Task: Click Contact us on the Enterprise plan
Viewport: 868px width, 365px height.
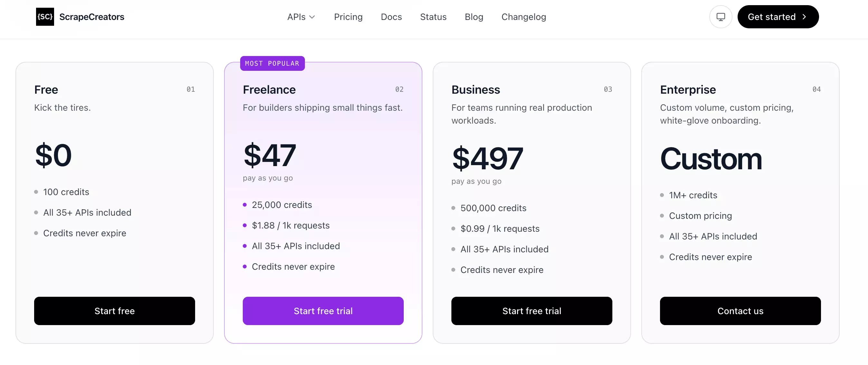Action: [x=740, y=311]
